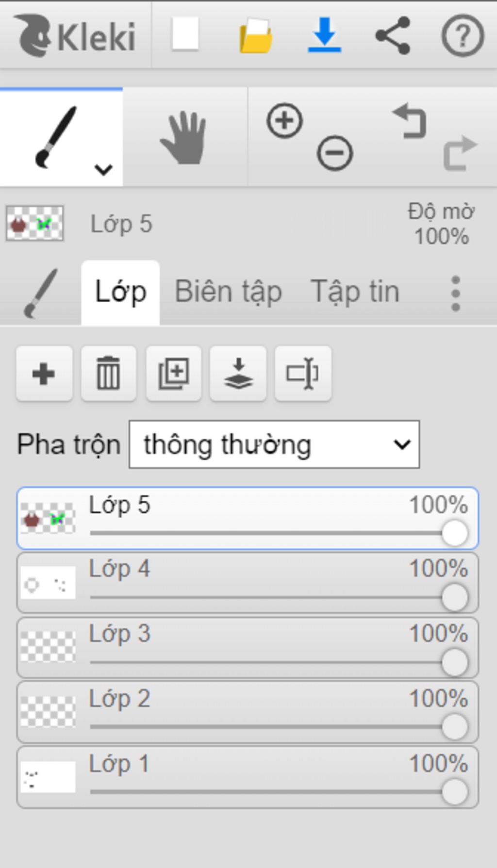The image size is (497, 868).
Task: Merge layer down with merge icon
Action: coord(238,374)
